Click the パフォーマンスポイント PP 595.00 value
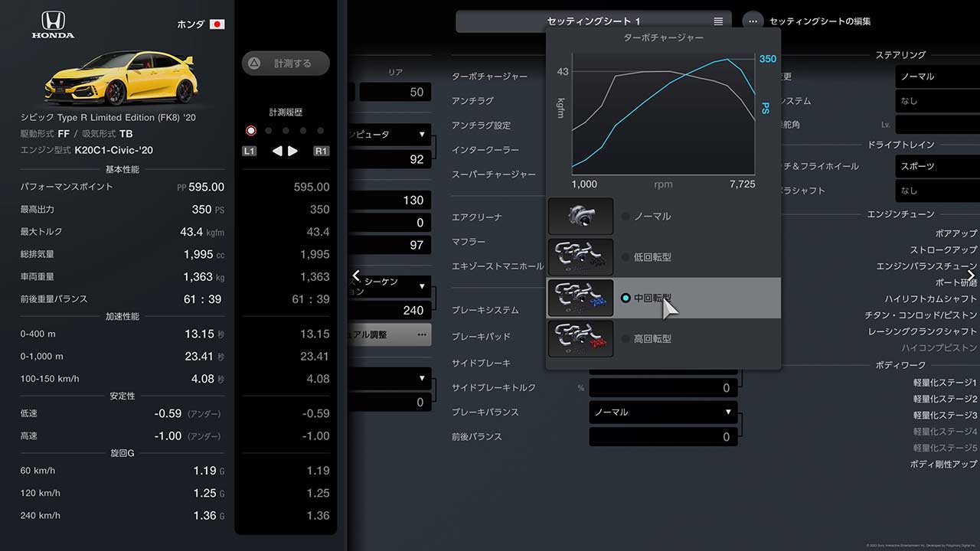Screen dimensions: 980x551 coord(201,187)
